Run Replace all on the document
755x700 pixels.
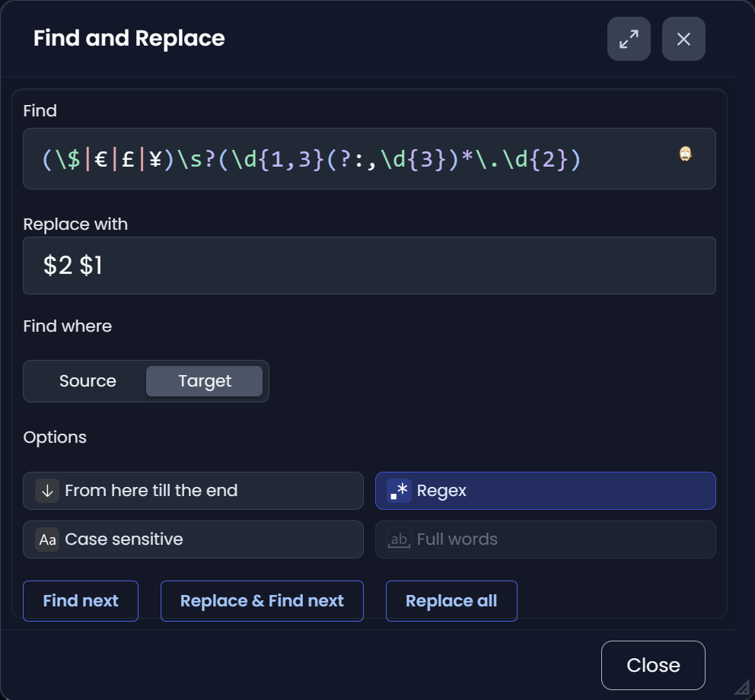[x=451, y=601]
